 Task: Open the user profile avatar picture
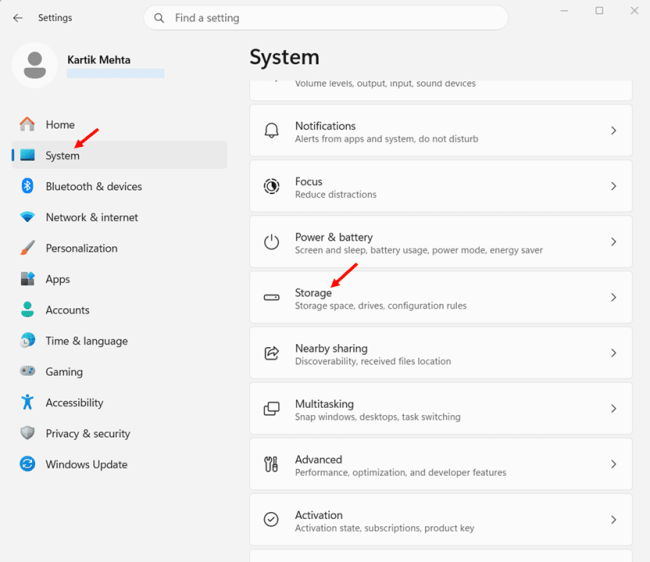point(35,65)
